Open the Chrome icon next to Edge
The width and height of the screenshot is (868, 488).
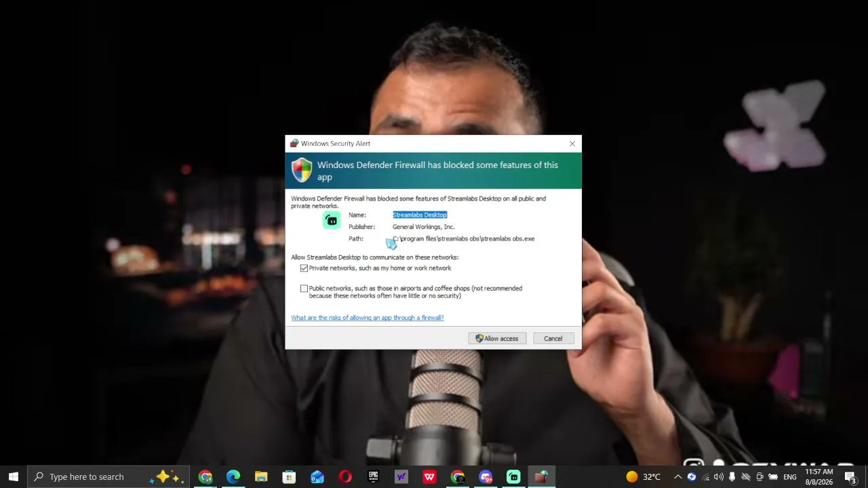click(x=205, y=476)
